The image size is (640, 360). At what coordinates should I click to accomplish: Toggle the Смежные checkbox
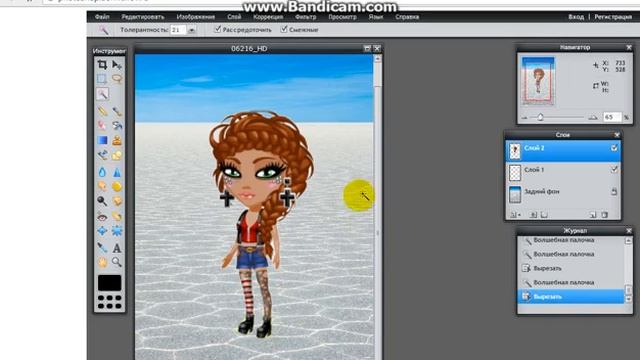(284, 29)
